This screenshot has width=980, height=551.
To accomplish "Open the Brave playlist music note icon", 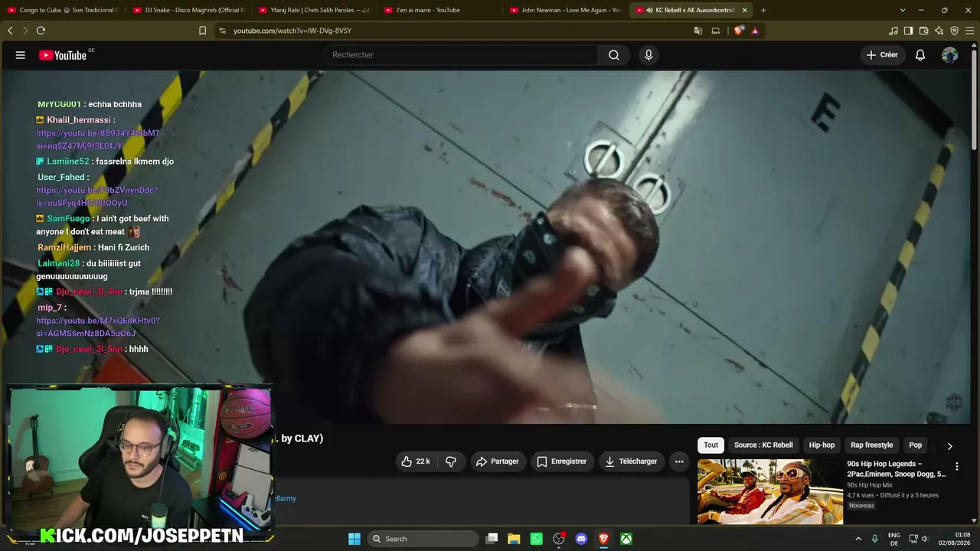I will point(893,31).
